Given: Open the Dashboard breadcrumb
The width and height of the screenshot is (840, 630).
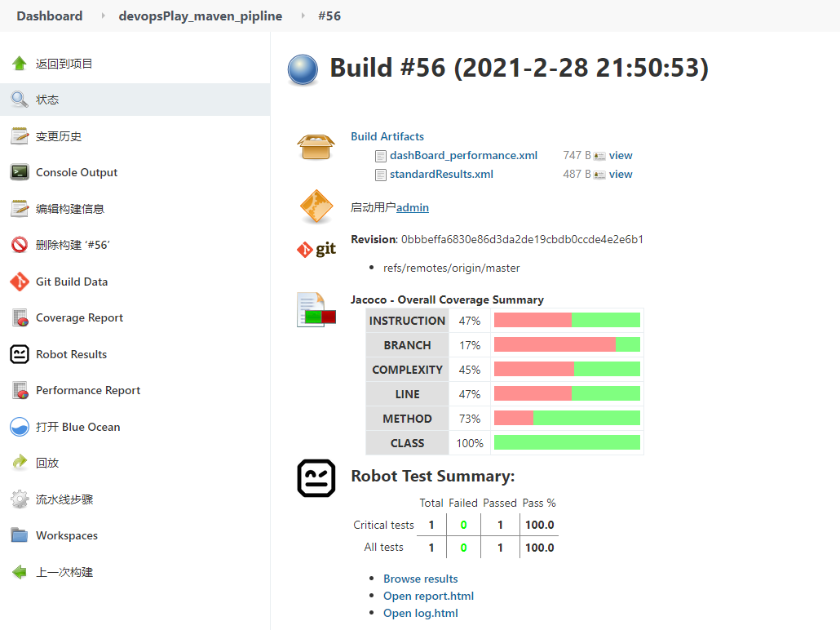Looking at the screenshot, I should 49,16.
